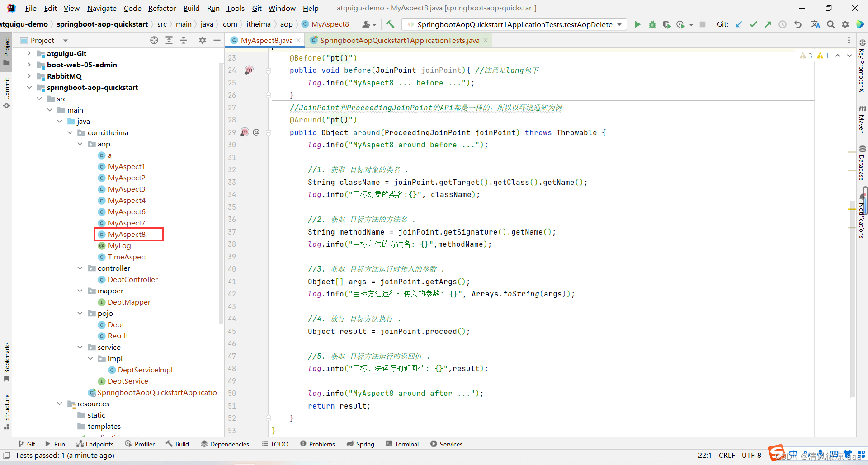The width and height of the screenshot is (868, 465).
Task: Go to previous highlighted error arrow
Action: tap(838, 56)
